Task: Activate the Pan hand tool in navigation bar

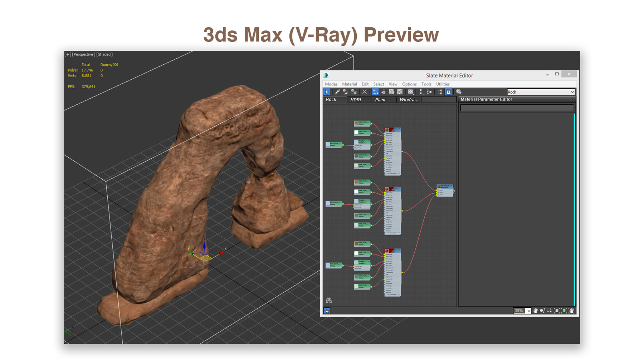Action: 535,311
